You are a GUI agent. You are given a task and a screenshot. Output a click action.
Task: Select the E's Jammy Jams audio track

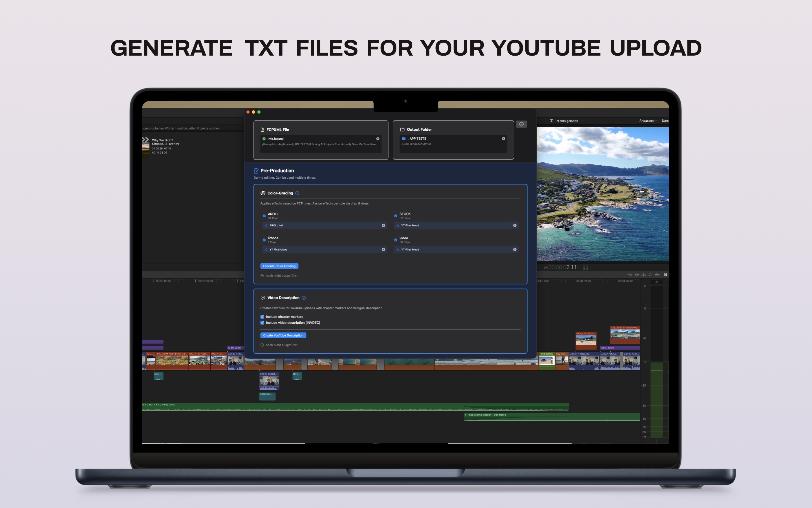click(x=355, y=406)
